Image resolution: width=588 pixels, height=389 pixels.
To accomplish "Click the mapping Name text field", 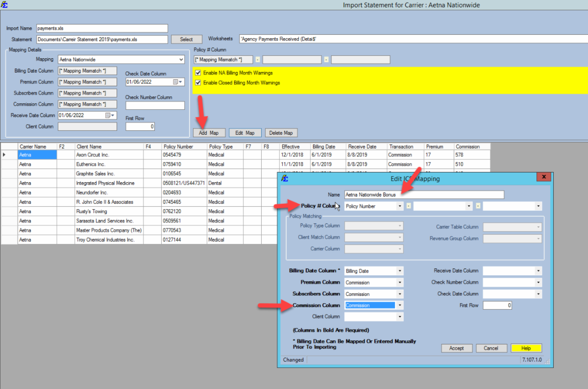I will pyautogui.click(x=424, y=194).
